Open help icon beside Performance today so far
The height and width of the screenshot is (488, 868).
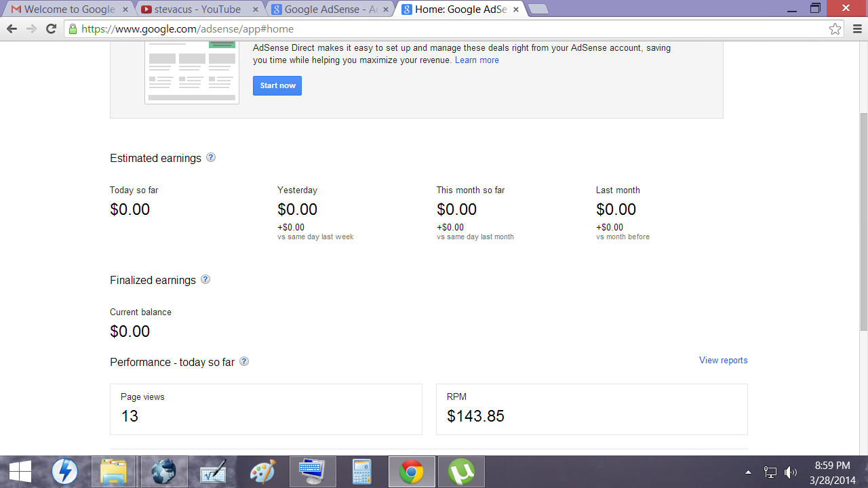244,361
